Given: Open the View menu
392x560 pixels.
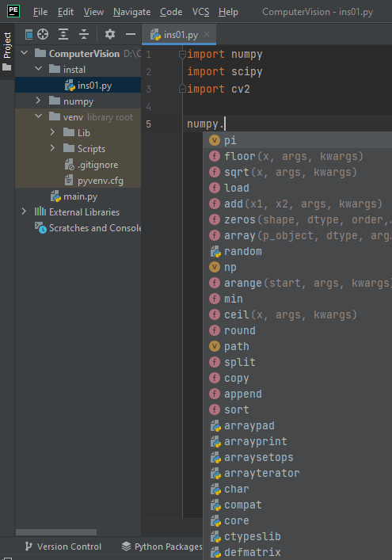Looking at the screenshot, I should (93, 12).
